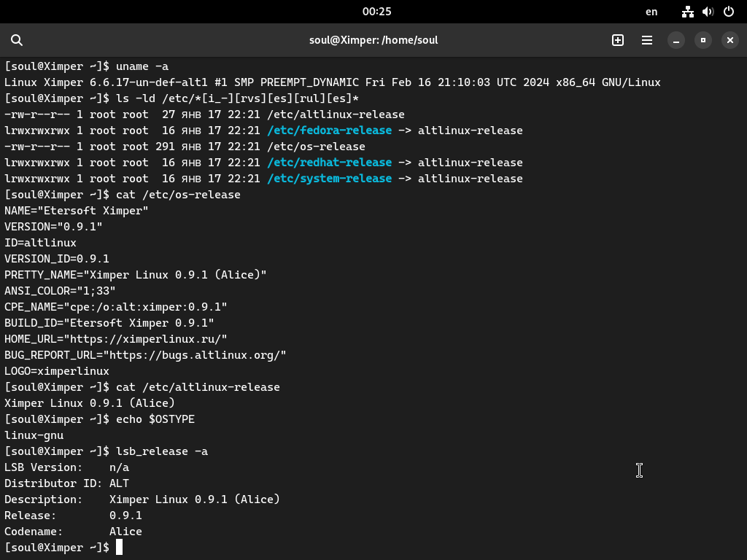This screenshot has width=747, height=560.
Task: Click the 'Release: 0.9.1' line
Action: 73,516
